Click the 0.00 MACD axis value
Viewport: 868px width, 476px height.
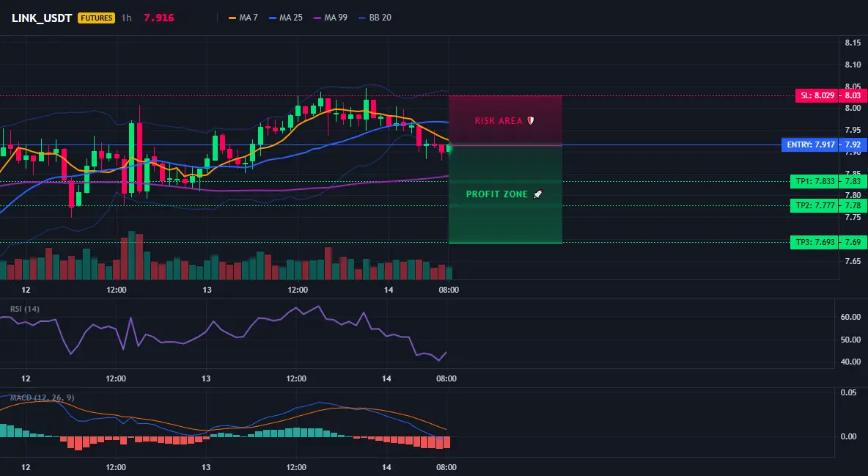(x=849, y=436)
